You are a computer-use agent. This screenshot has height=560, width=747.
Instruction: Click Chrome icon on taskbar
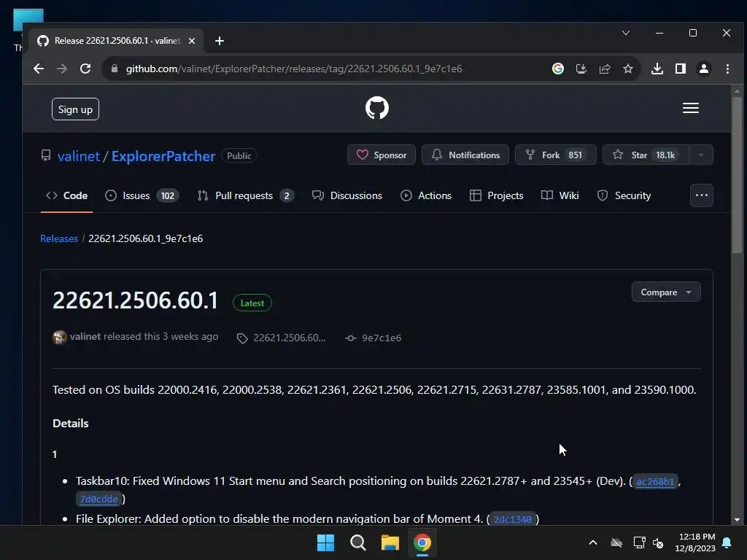[x=422, y=542]
